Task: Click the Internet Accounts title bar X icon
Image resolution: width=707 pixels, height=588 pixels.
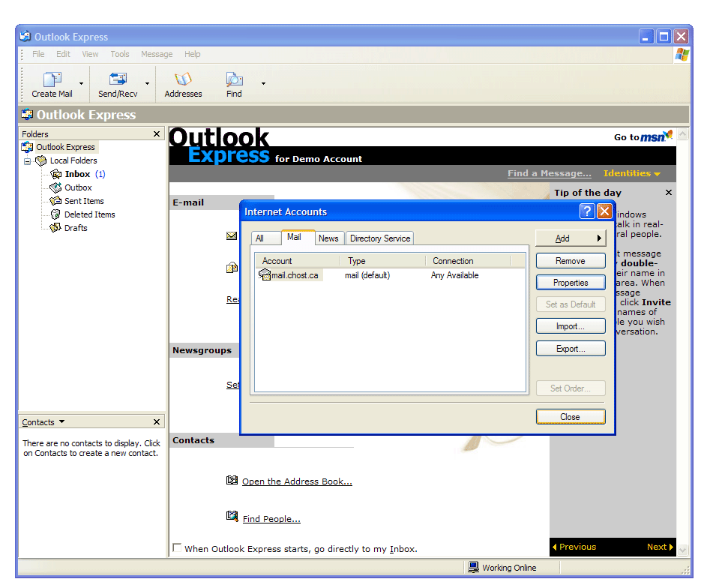Action: (604, 211)
